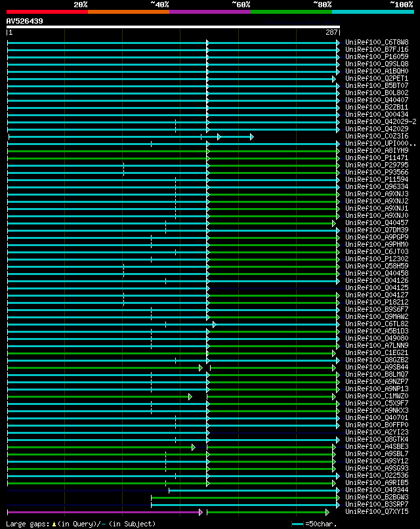420x529 pixels.
Task: Open hit UniRef100_B7FJ16
Action: [377, 50]
